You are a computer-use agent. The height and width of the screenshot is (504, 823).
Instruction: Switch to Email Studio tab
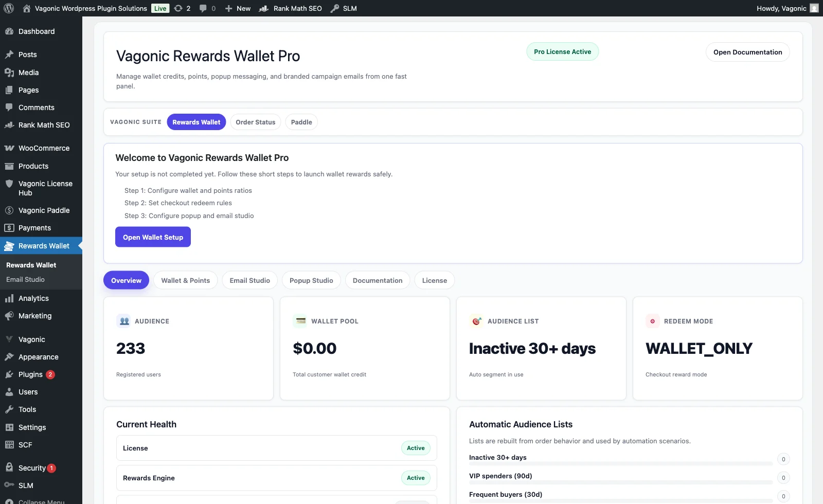250,280
